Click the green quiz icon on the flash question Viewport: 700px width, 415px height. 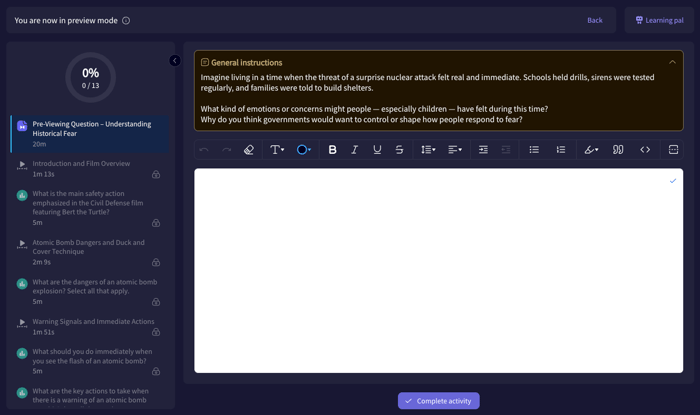tap(22, 353)
